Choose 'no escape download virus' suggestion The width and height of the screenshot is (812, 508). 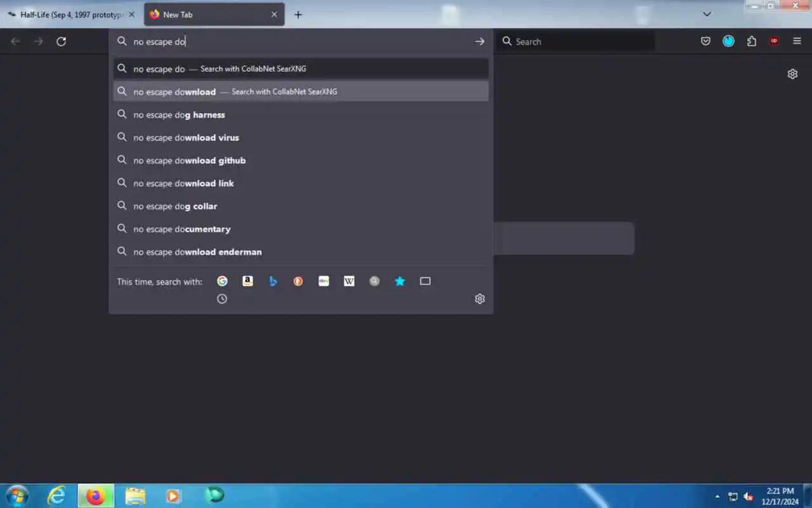coord(301,137)
